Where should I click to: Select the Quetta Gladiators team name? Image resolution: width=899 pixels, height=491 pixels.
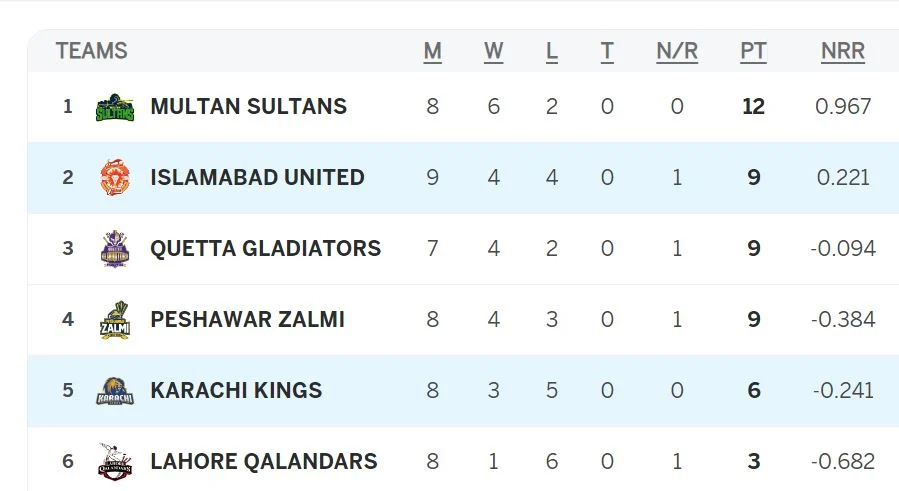265,249
